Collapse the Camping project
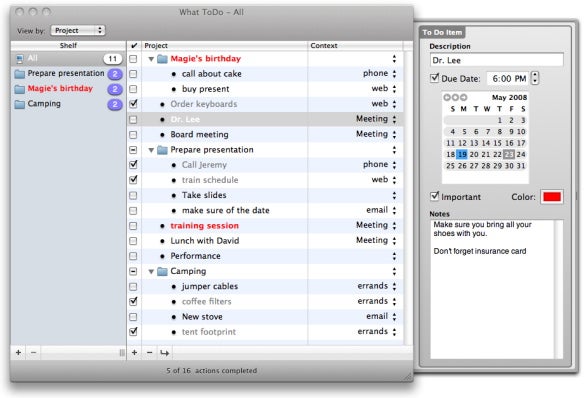 [151, 272]
